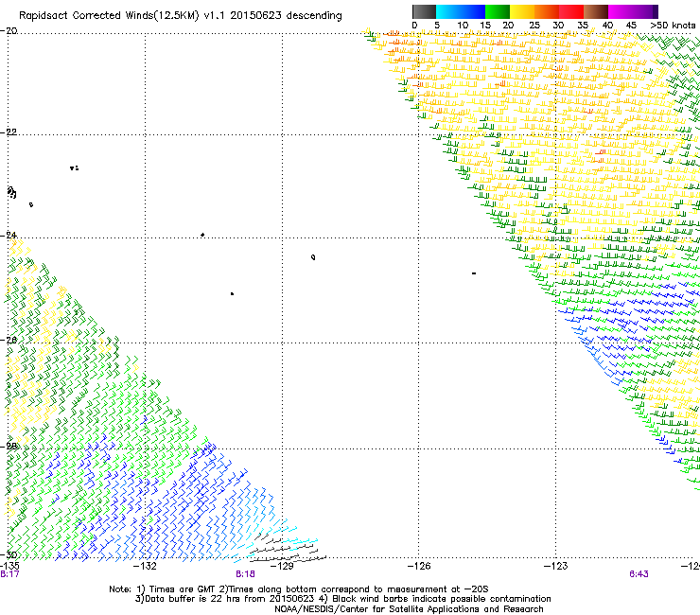Click the longitude label -129
The width and height of the screenshot is (700, 615).
282,567
